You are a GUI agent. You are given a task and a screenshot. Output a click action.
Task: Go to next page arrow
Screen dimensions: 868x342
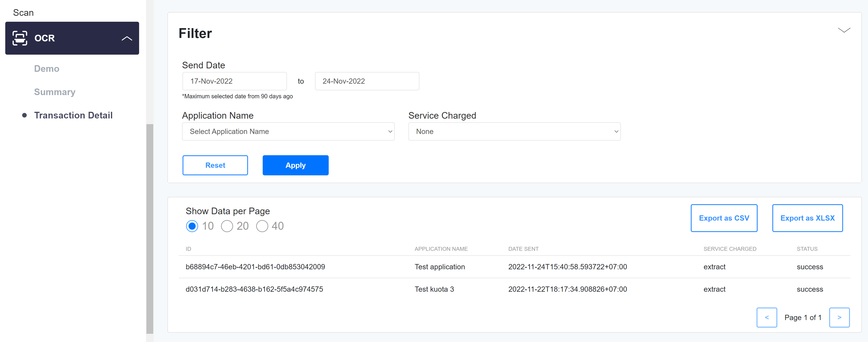click(x=839, y=317)
